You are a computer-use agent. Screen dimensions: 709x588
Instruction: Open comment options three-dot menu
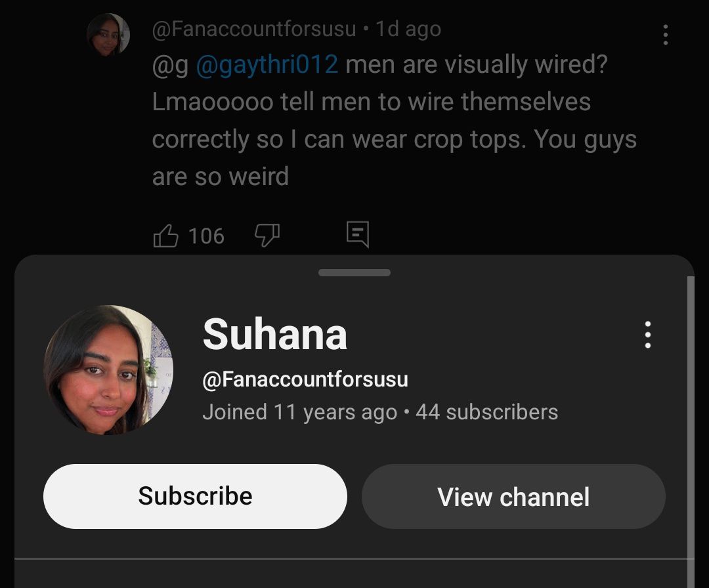pos(665,35)
